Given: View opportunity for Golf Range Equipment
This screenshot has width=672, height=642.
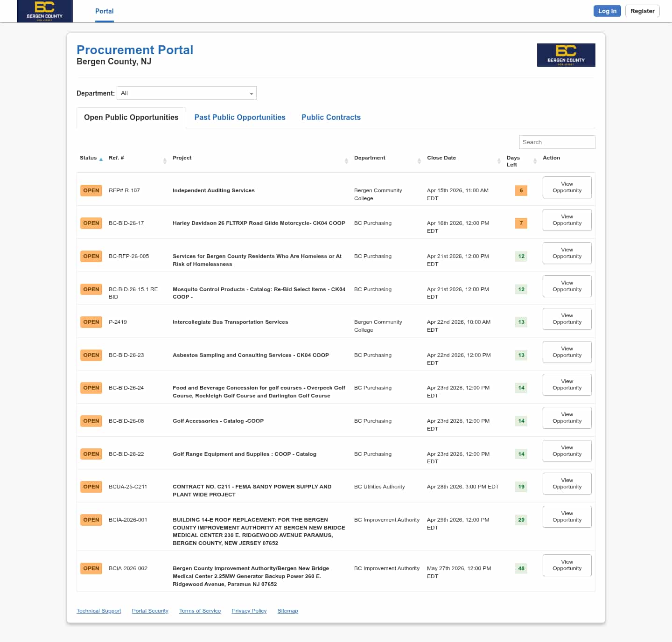Looking at the screenshot, I should (x=567, y=451).
